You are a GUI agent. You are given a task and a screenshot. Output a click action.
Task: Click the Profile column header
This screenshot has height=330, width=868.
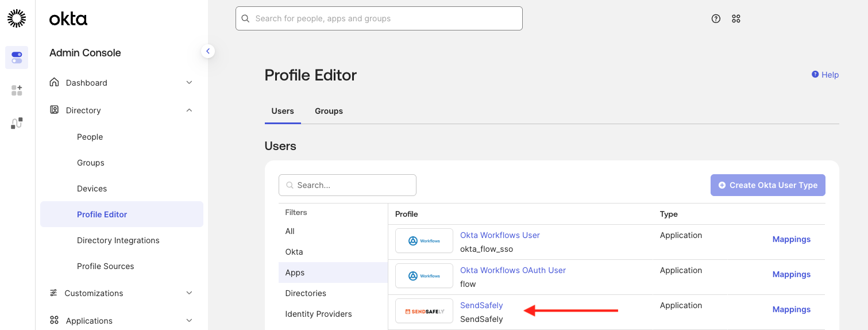(x=406, y=214)
